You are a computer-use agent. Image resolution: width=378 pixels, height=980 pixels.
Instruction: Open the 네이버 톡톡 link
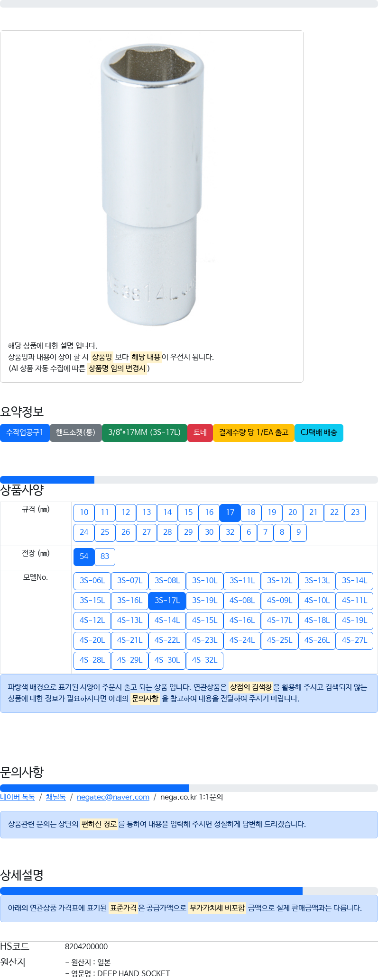[x=18, y=797]
